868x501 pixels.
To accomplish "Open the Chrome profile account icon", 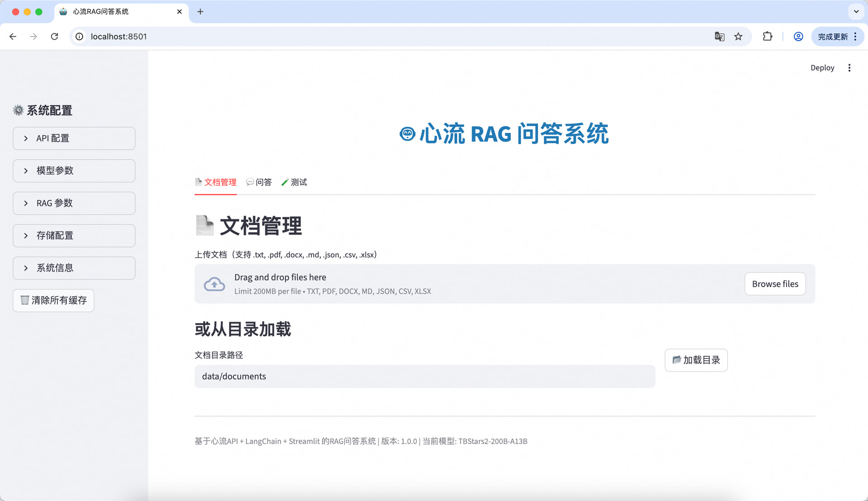I will point(798,37).
